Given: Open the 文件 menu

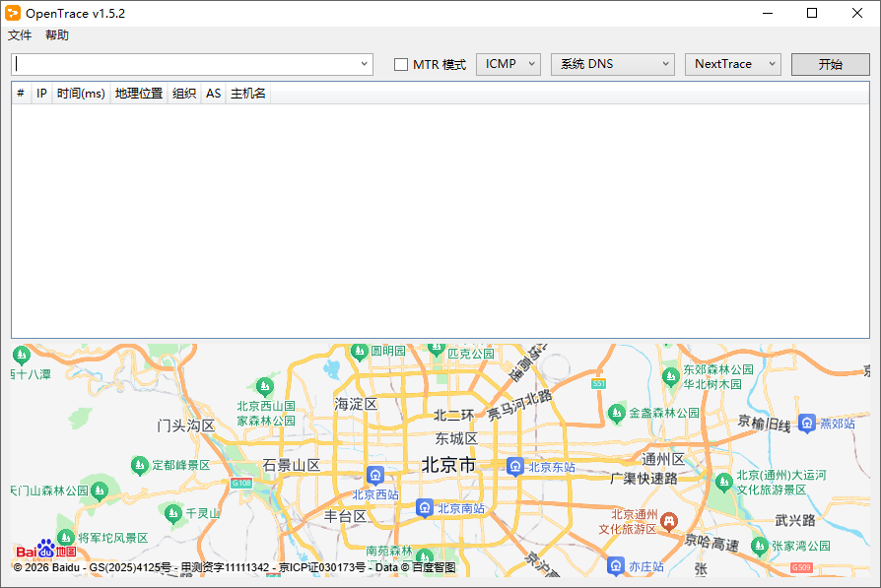Looking at the screenshot, I should [20, 35].
